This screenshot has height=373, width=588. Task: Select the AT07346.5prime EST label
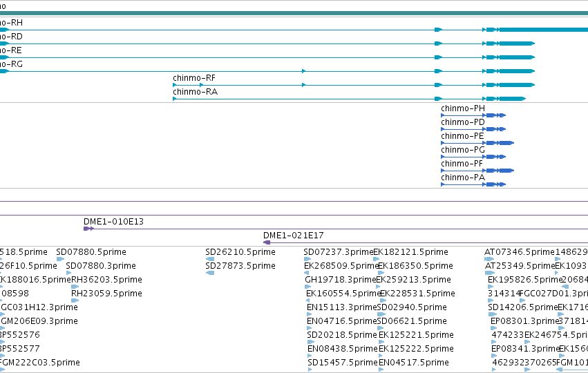[x=520, y=252]
